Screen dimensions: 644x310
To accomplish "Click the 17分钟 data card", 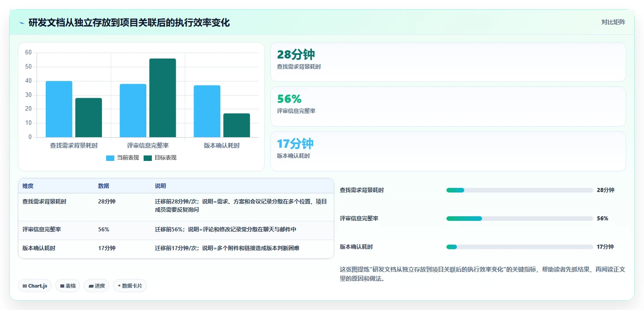I will point(448,151).
